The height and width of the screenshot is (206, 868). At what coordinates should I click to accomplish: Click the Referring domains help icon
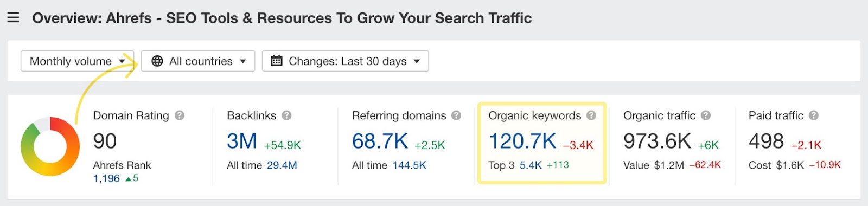456,115
